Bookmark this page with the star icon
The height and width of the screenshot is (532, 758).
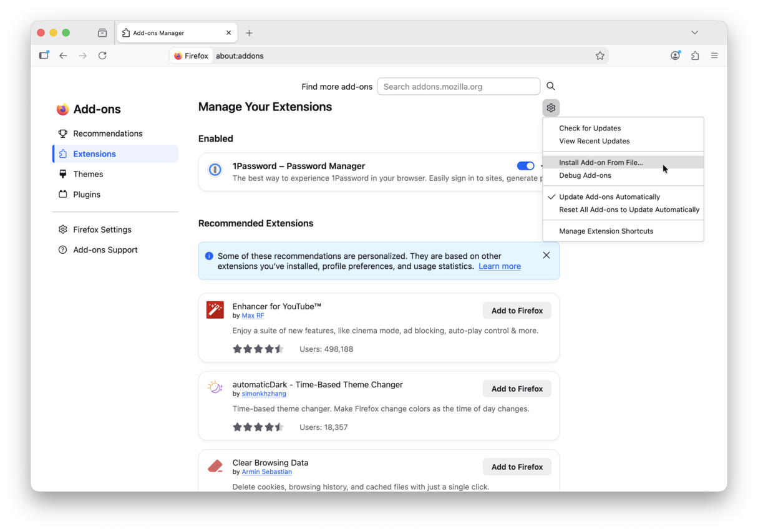(600, 56)
